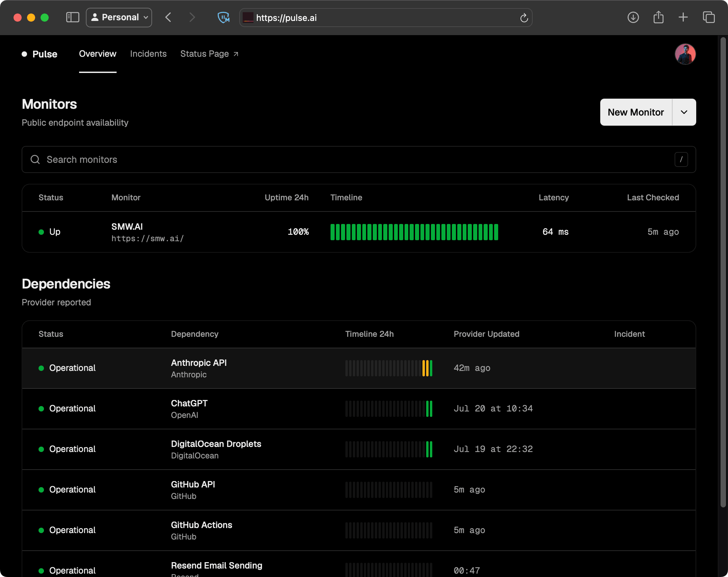The width and height of the screenshot is (728, 577).
Task: Click the magnifier search icon
Action: 35,159
